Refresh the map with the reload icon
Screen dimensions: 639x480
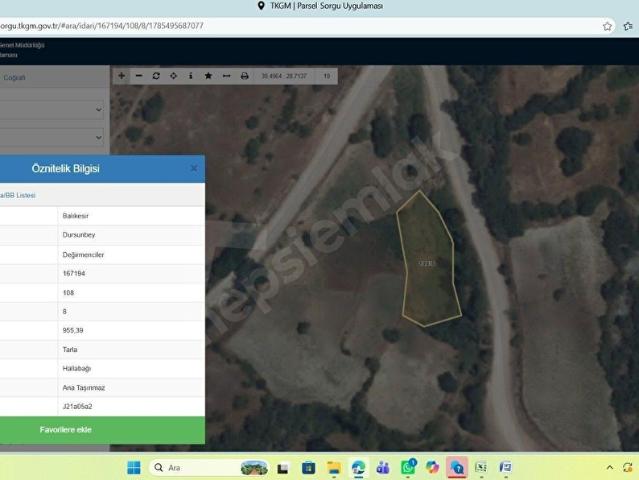click(156, 76)
